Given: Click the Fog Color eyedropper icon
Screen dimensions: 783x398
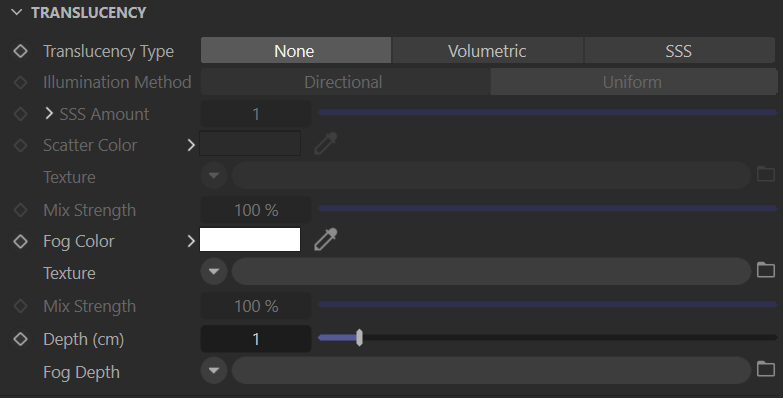Looking at the screenshot, I should pos(326,240).
